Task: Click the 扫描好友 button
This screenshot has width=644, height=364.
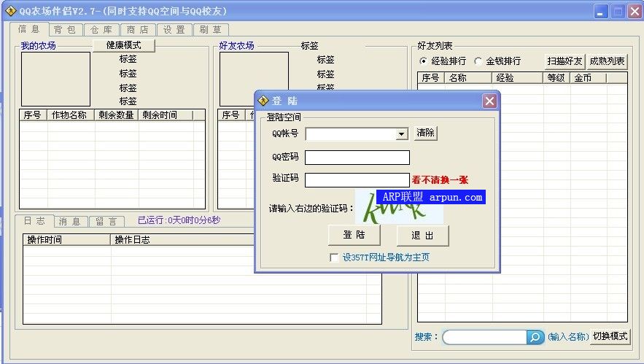Action: click(x=565, y=61)
